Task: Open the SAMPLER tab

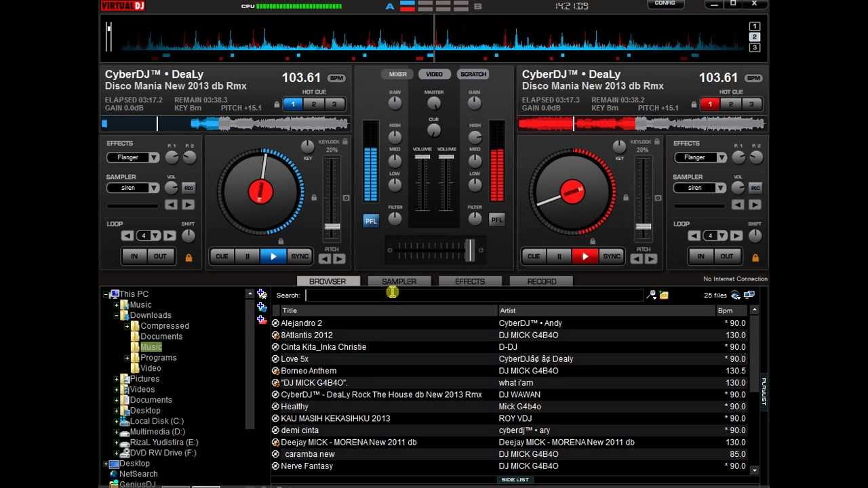Action: pyautogui.click(x=399, y=281)
